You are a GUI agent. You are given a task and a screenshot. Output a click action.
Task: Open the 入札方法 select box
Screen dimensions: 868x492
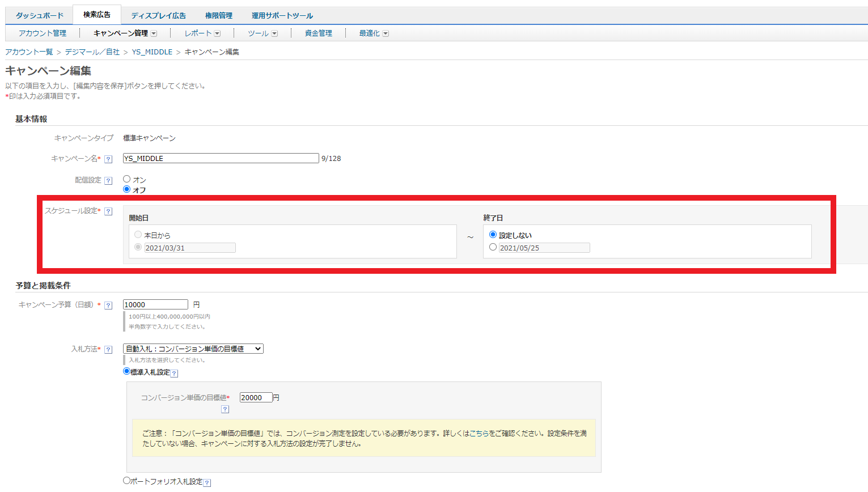point(193,349)
